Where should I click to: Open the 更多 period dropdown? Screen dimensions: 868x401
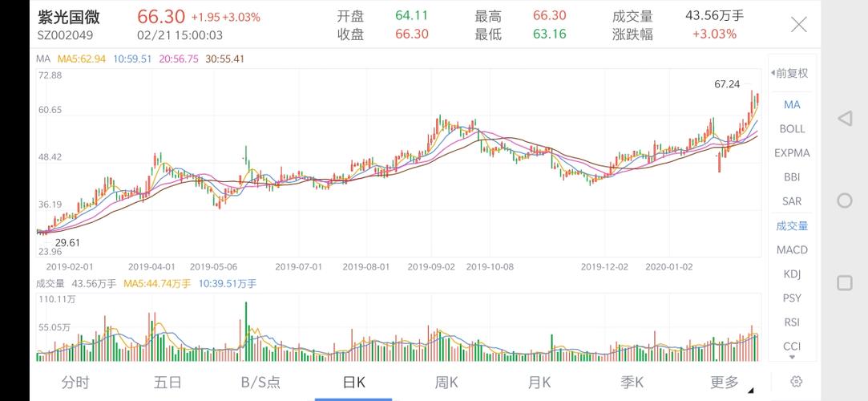click(728, 383)
